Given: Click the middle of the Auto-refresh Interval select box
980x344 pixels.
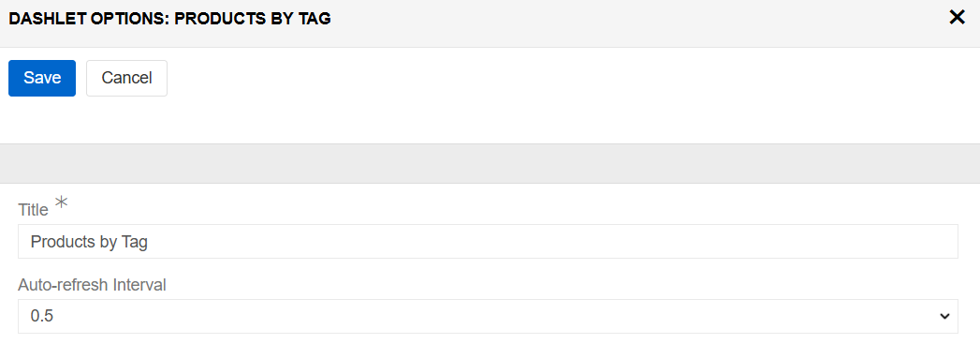Looking at the screenshot, I should click(488, 317).
